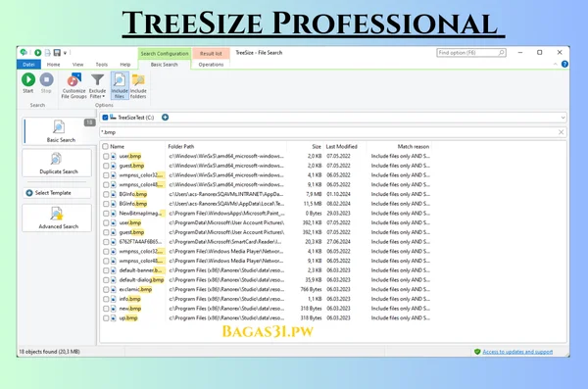Check the box for new.bmp
The image size is (588, 389).
point(106,309)
